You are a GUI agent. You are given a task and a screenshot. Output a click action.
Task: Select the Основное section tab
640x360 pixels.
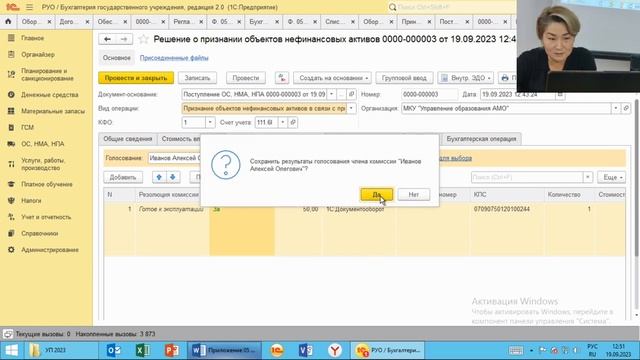pos(116,58)
